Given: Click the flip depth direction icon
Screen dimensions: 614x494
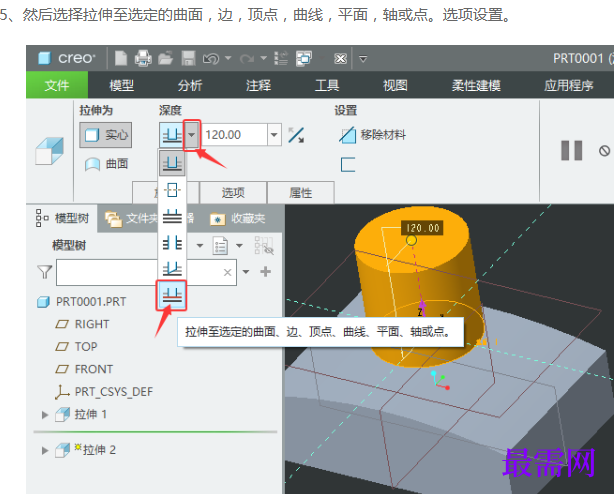Looking at the screenshot, I should 296,135.
